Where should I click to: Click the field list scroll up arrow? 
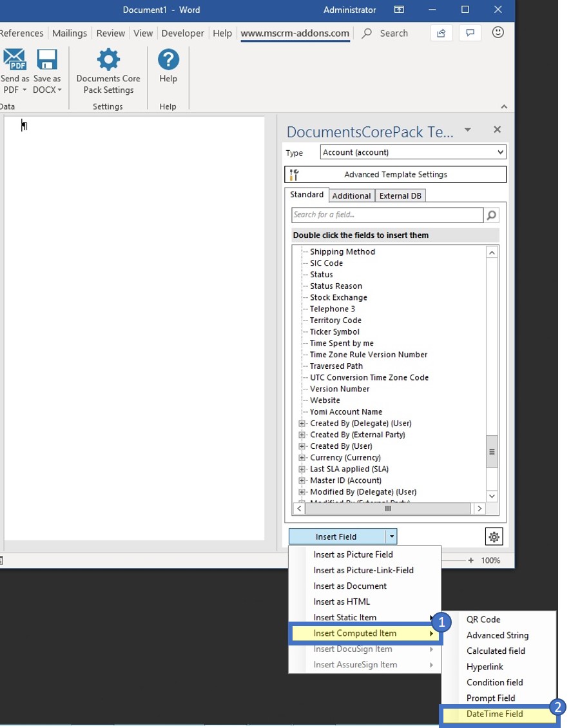coord(492,253)
